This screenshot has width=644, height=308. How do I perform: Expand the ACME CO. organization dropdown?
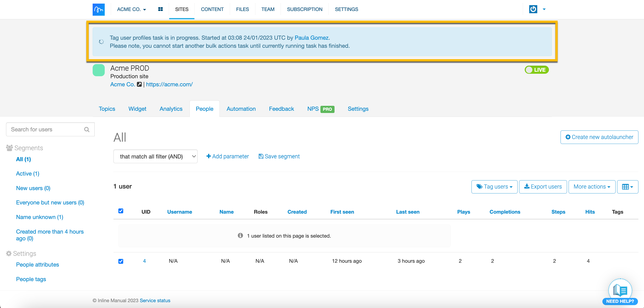132,9
